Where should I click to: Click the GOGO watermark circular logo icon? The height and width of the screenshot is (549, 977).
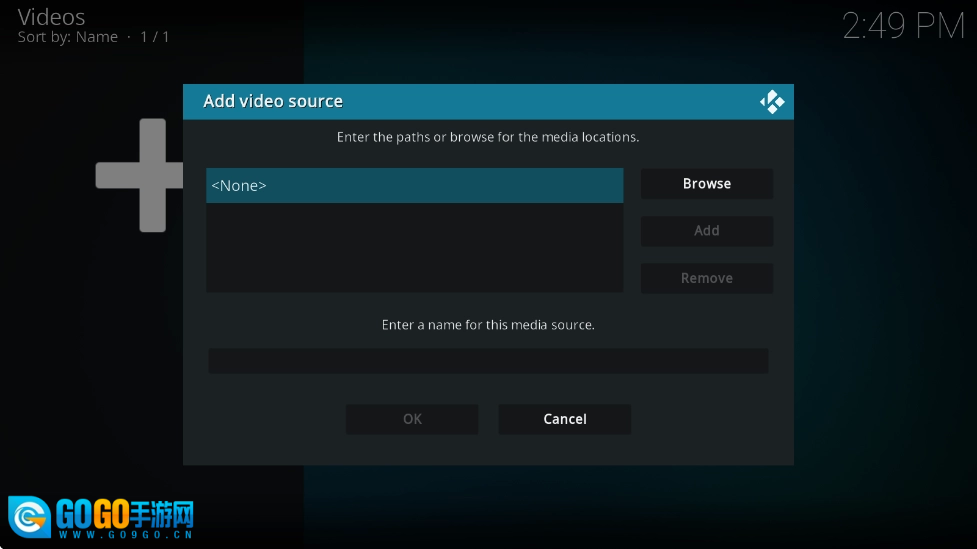pyautogui.click(x=29, y=518)
